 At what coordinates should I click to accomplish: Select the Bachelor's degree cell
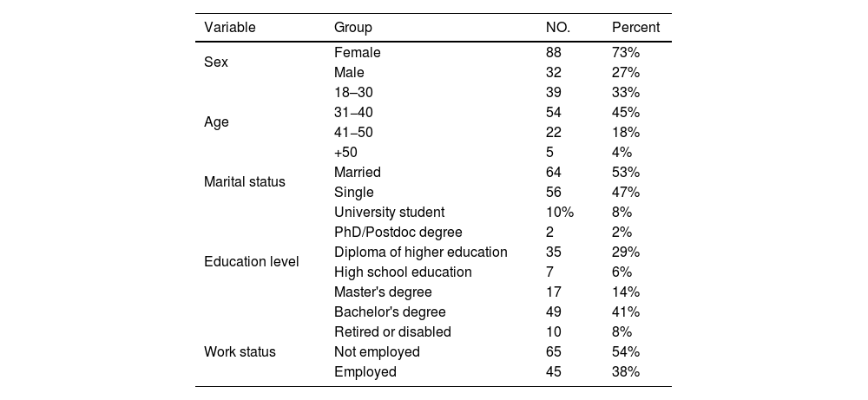click(x=390, y=312)
